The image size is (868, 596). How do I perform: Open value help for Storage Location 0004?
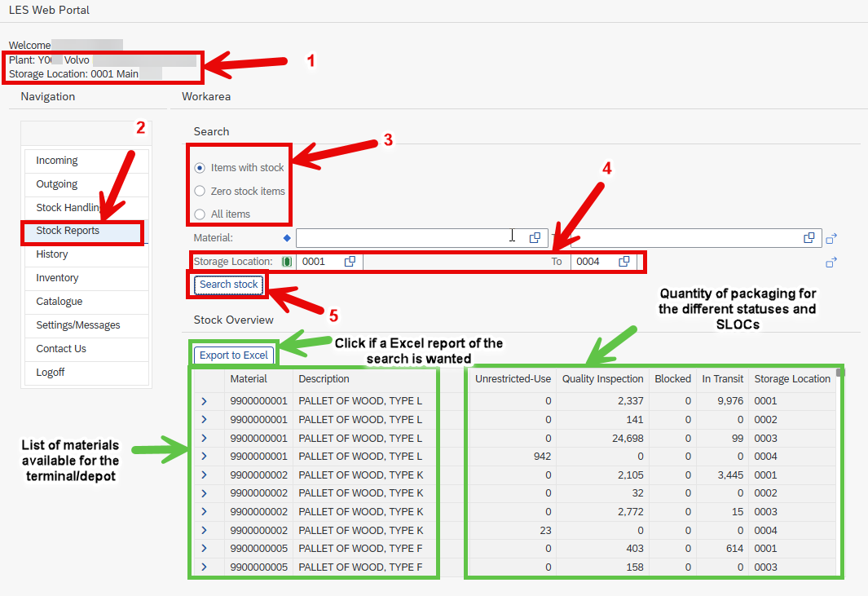(623, 262)
